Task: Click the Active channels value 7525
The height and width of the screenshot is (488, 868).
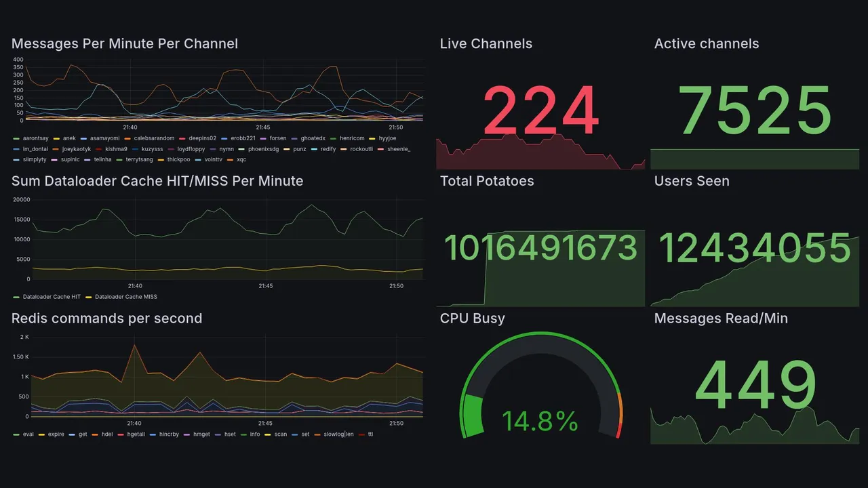Action: (755, 110)
